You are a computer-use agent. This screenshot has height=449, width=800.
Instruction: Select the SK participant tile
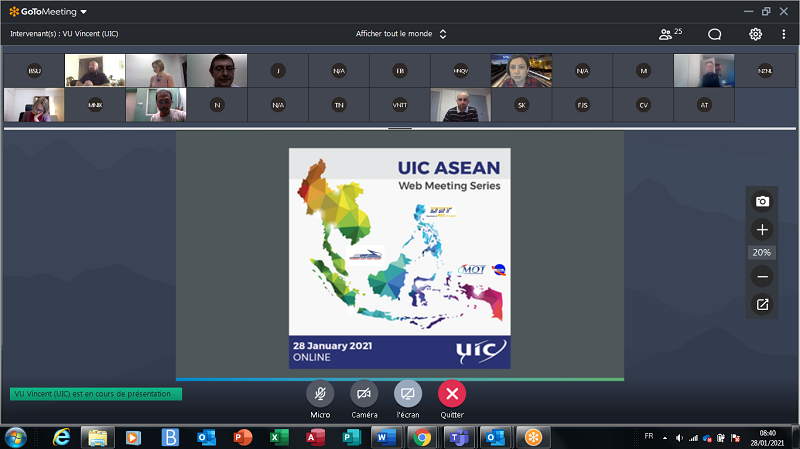pos(521,105)
